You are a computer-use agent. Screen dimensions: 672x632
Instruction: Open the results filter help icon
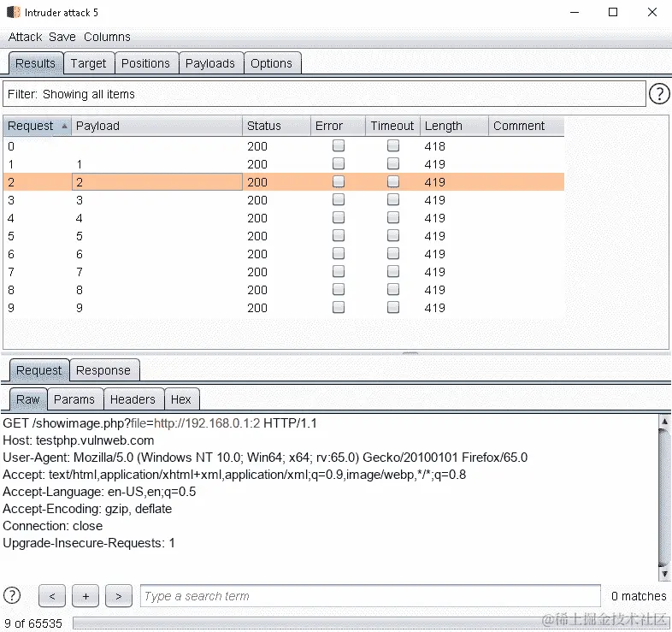(658, 93)
